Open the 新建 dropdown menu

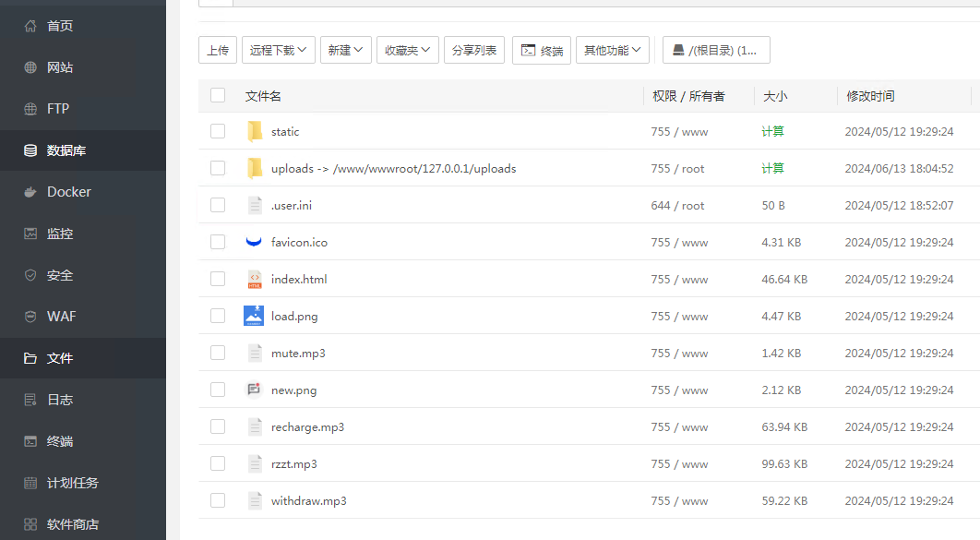point(346,50)
